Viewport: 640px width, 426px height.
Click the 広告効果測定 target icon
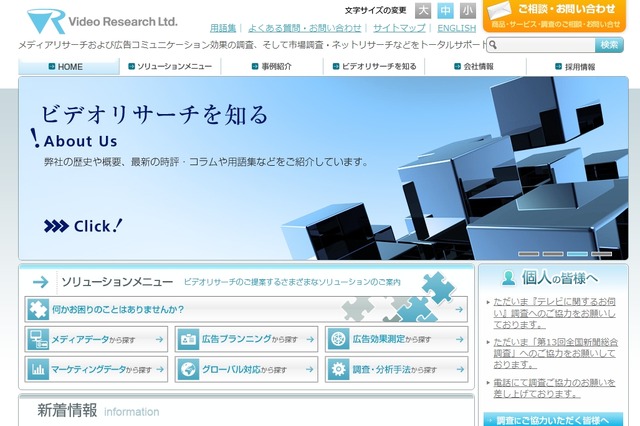pos(339,339)
